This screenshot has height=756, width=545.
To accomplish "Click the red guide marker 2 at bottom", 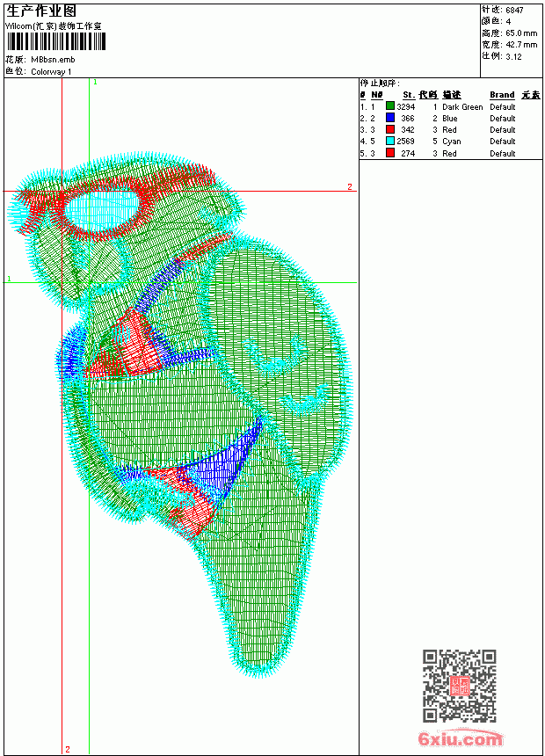I will point(68,749).
